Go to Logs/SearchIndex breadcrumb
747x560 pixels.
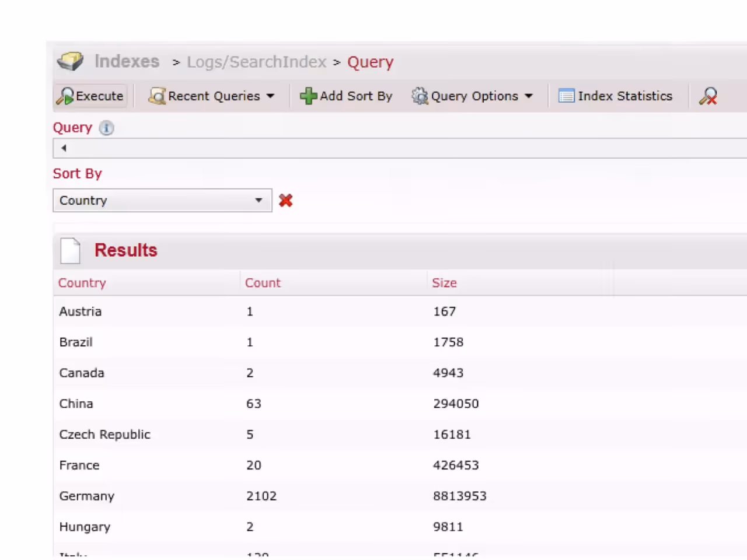[x=257, y=62]
